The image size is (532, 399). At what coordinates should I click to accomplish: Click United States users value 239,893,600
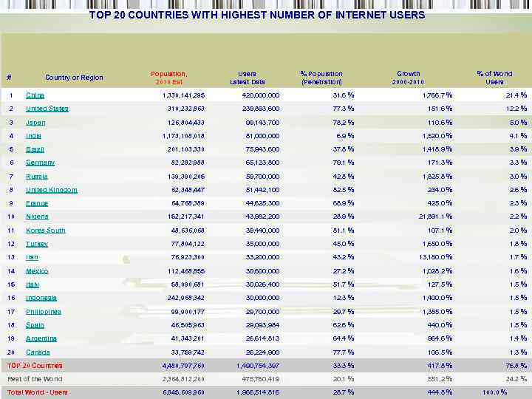(261, 109)
